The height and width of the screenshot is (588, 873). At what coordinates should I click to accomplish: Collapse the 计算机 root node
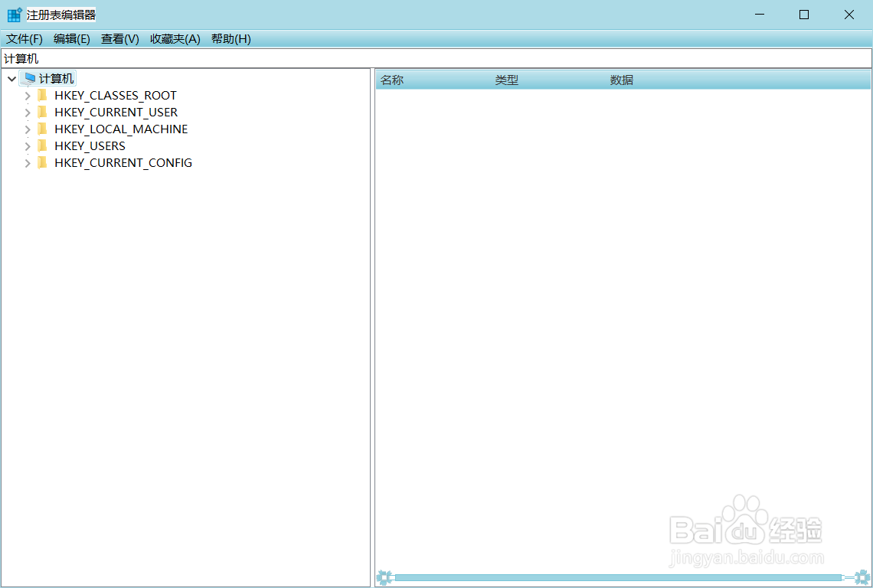pyautogui.click(x=11, y=79)
